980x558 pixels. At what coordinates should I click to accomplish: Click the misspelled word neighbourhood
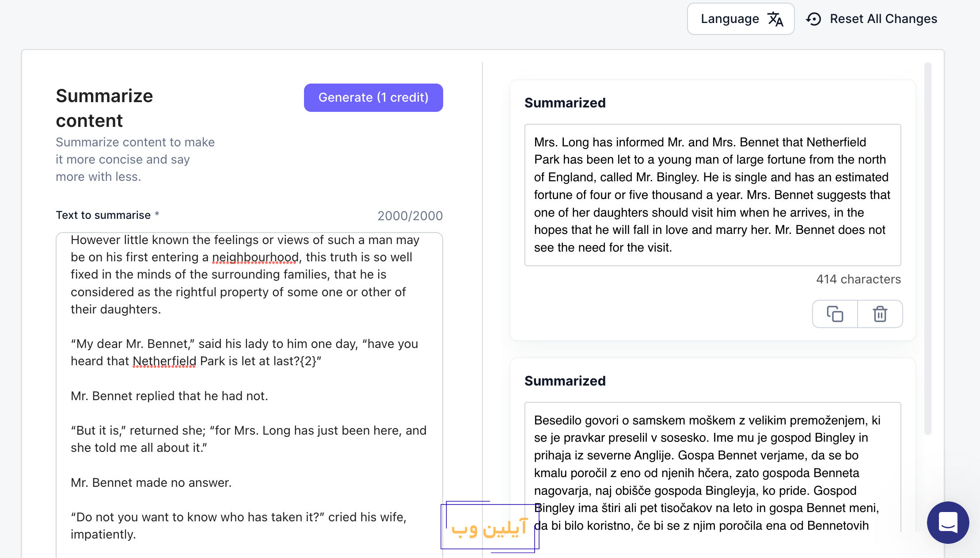click(x=255, y=257)
